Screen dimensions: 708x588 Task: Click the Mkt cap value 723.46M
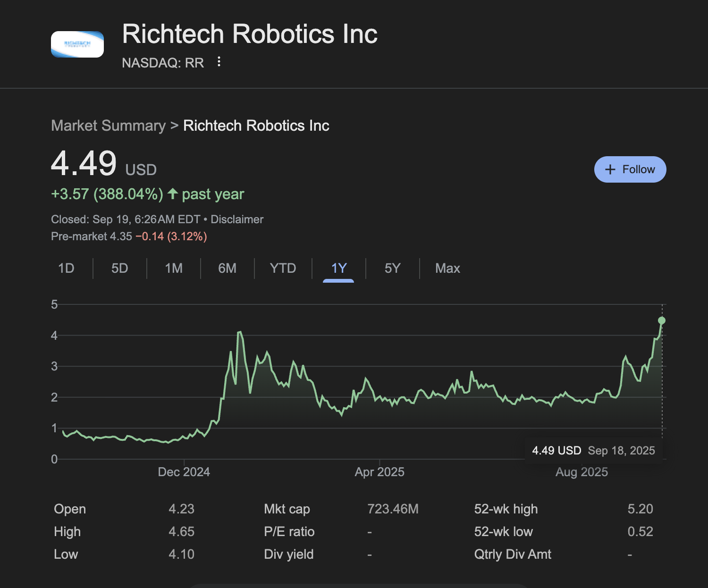click(x=393, y=509)
